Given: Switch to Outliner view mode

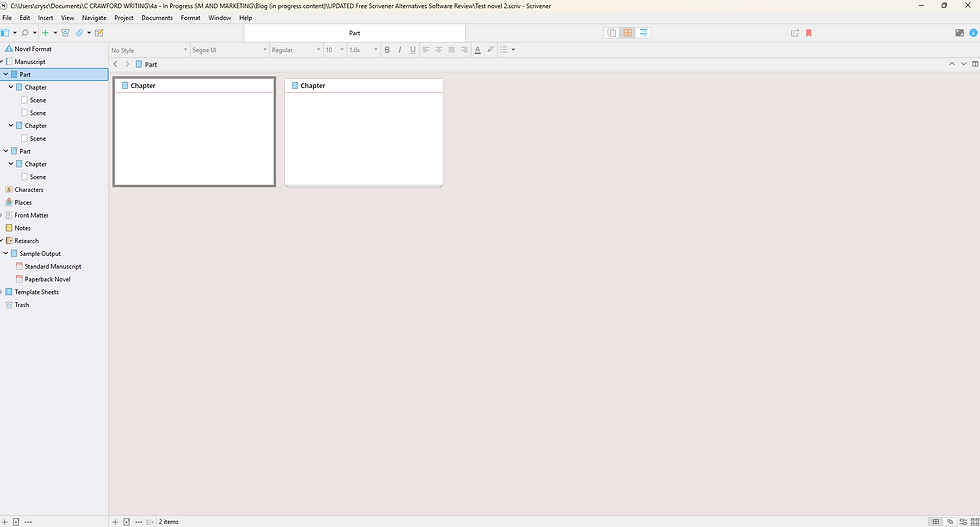Looking at the screenshot, I should pos(643,33).
